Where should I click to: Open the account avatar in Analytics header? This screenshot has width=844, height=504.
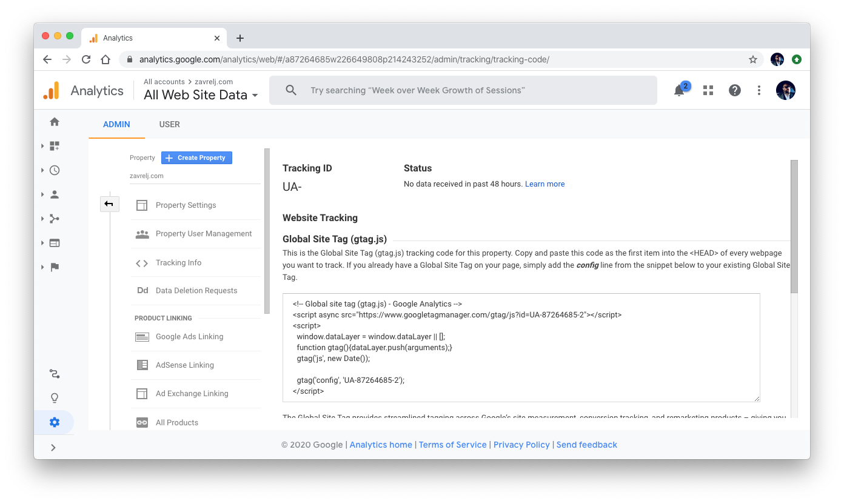coord(786,90)
